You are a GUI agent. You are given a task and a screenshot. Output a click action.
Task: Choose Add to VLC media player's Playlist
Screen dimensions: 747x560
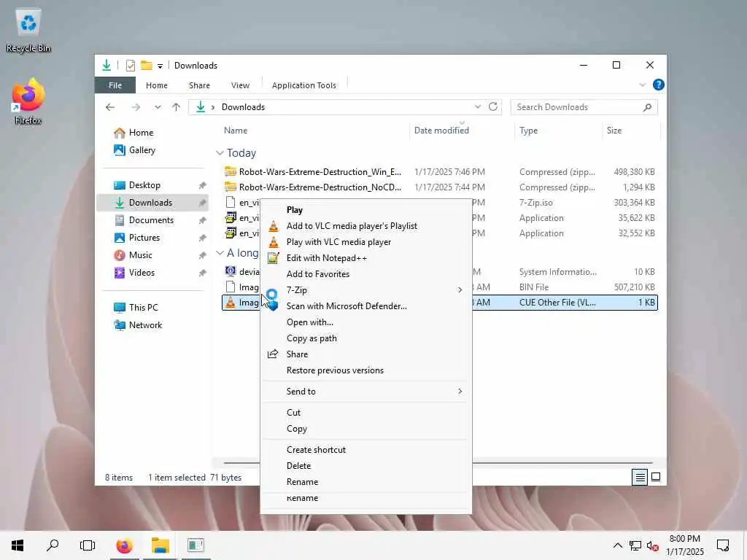[366, 226]
